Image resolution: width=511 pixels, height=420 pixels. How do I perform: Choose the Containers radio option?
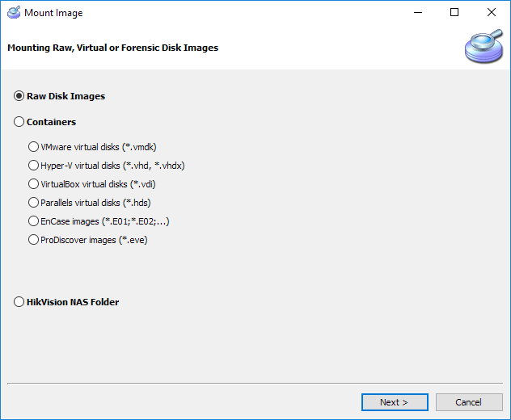pyautogui.click(x=45, y=122)
